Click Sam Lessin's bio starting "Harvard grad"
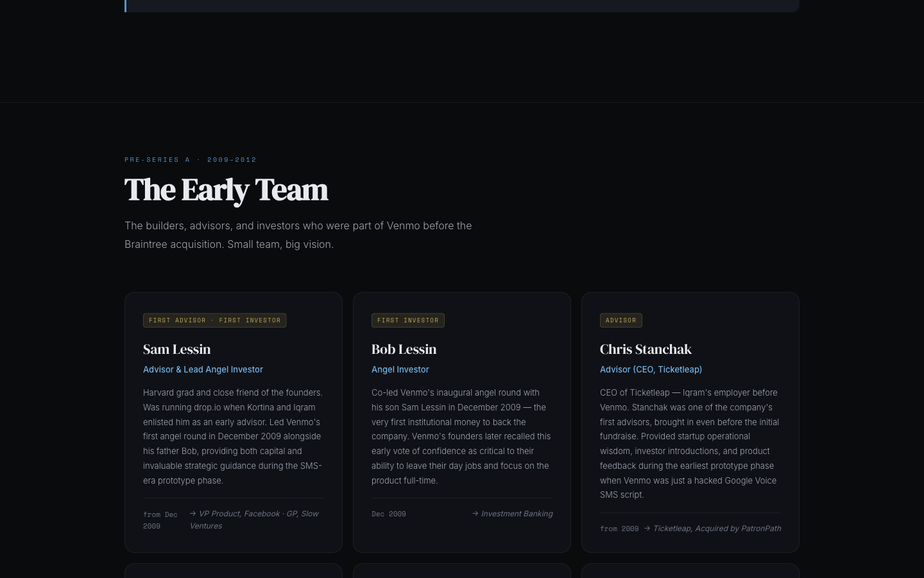 pyautogui.click(x=233, y=436)
